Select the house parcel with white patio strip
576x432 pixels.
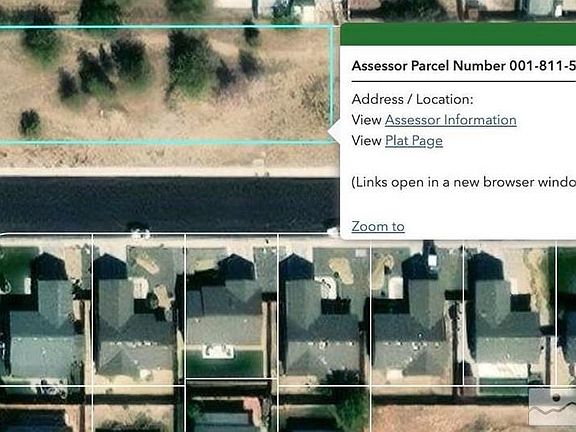510,309
